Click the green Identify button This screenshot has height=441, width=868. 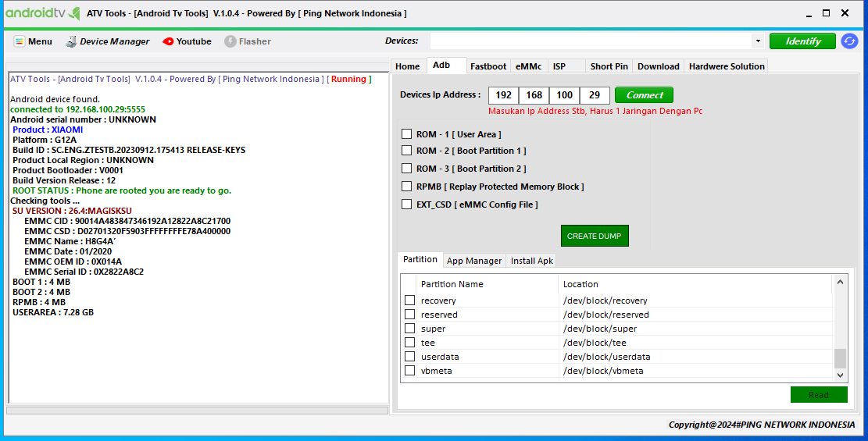(802, 41)
